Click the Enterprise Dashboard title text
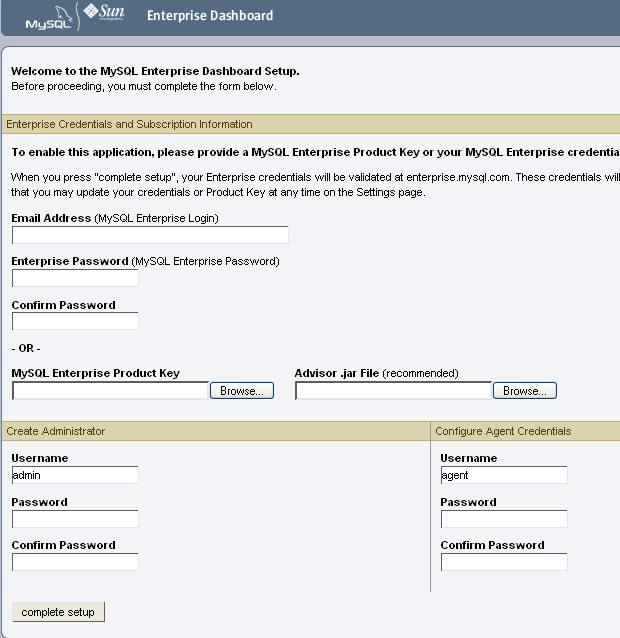The width and height of the screenshot is (620, 638). point(210,16)
